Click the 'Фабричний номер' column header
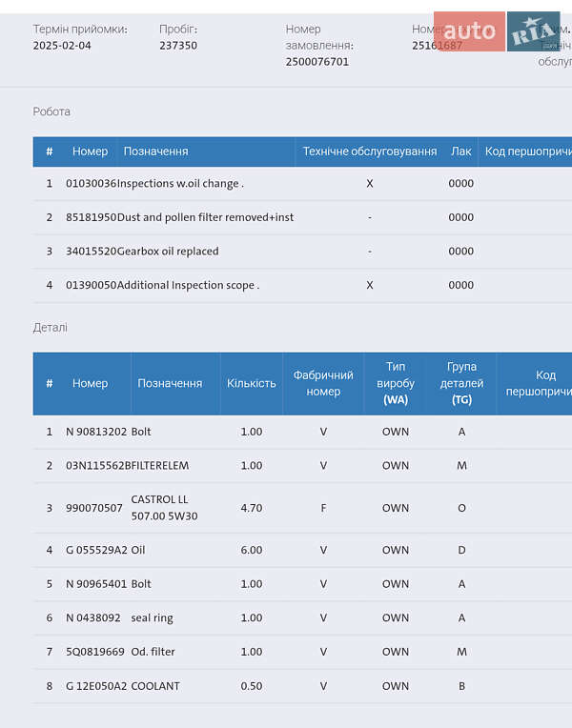 (323, 383)
